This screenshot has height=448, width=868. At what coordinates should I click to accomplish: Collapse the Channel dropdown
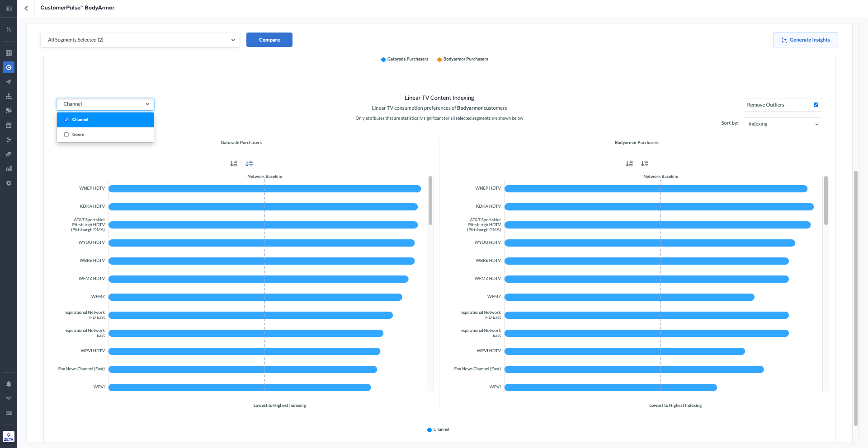click(105, 104)
